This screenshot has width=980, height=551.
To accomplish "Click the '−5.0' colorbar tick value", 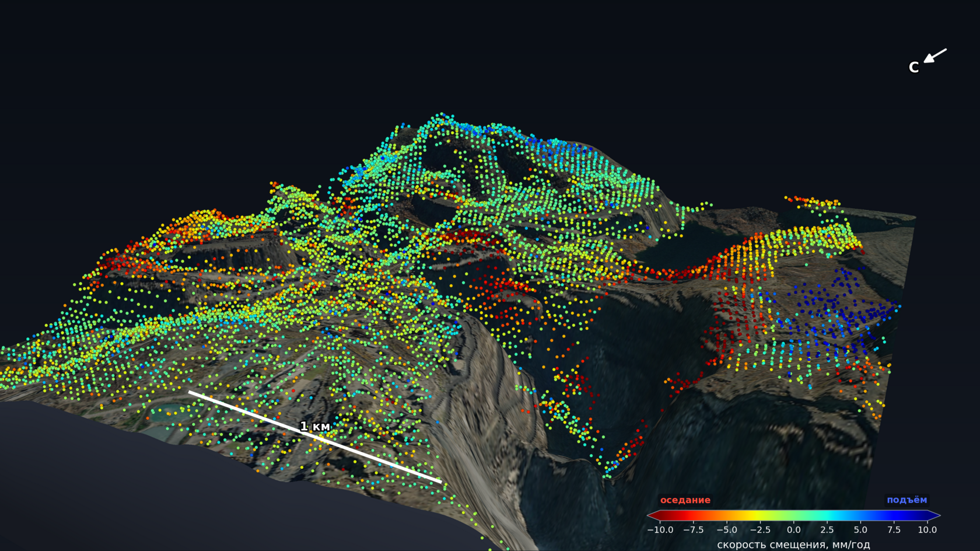I will point(727,530).
